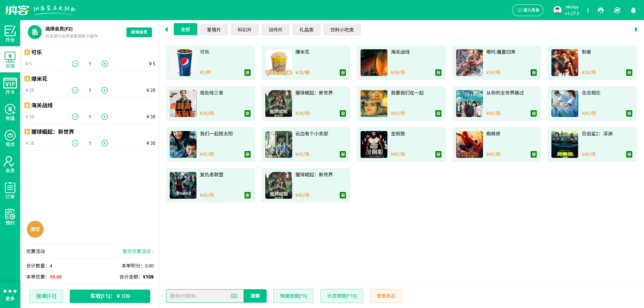Open the 会员 member sidebar icon

[x=10, y=165]
